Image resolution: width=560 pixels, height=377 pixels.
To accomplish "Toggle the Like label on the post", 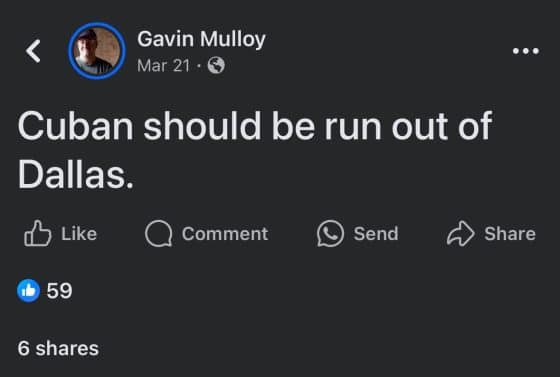I will click(79, 234).
